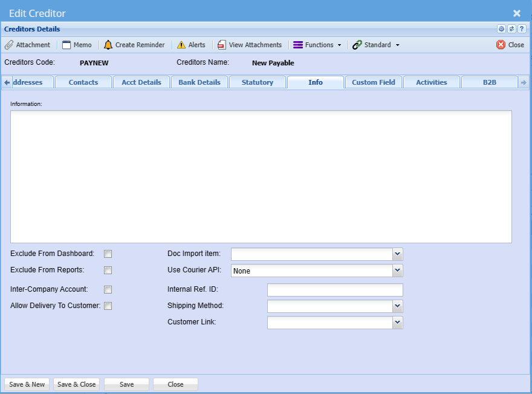Open the Statutory tab
532x394 pixels.
[x=258, y=82]
